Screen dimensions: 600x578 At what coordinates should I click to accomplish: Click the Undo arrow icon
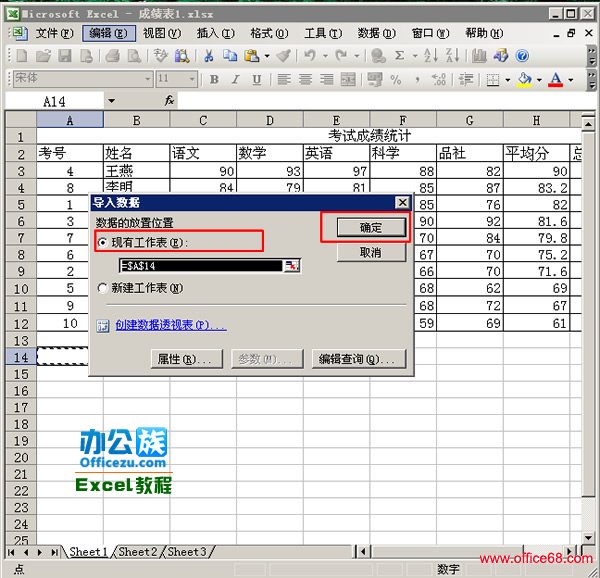pyautogui.click(x=310, y=56)
